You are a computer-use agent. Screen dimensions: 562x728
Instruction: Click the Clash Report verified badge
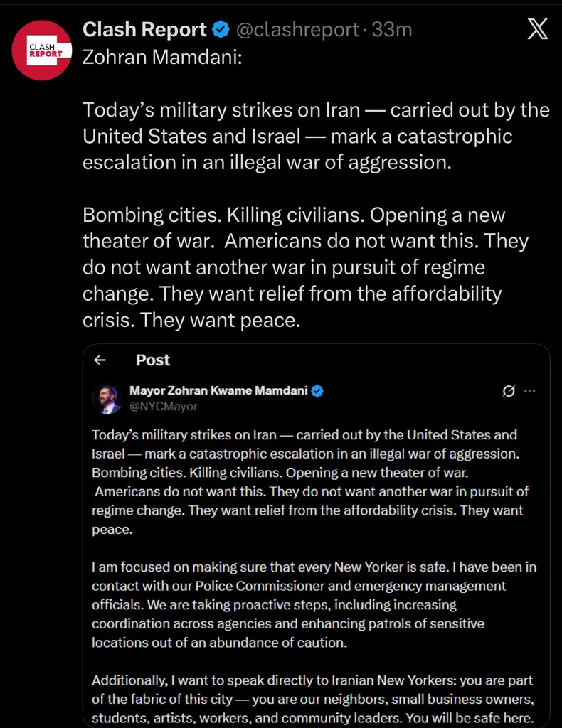click(x=221, y=30)
